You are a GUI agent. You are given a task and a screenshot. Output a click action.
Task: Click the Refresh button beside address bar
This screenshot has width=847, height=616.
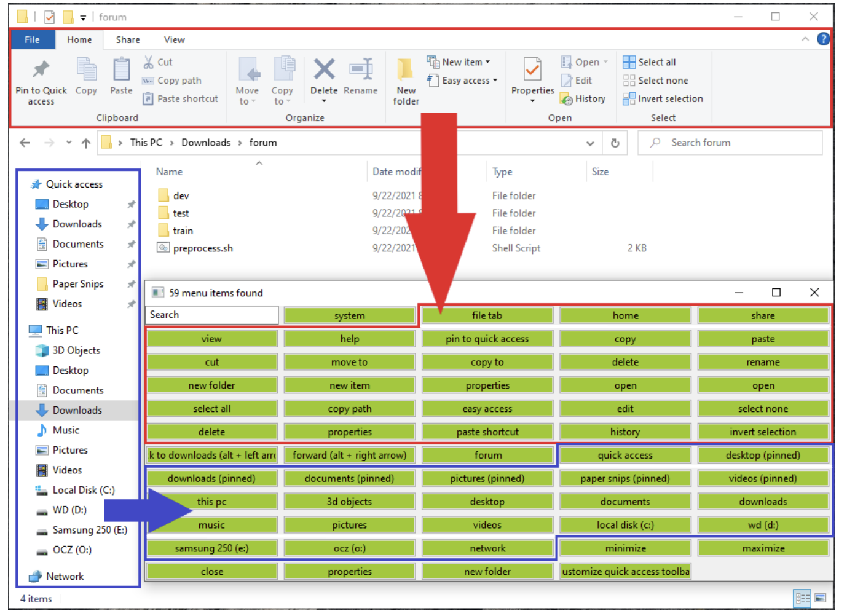(x=615, y=143)
